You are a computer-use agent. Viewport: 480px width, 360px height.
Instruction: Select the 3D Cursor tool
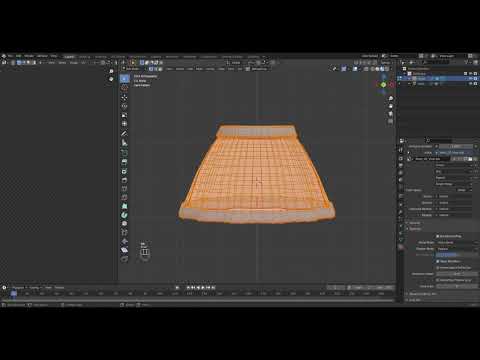tap(124, 88)
